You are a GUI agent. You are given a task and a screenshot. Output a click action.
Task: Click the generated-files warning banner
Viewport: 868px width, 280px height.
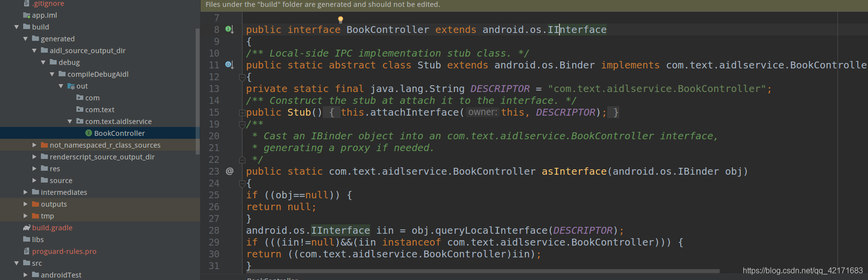pos(534,5)
